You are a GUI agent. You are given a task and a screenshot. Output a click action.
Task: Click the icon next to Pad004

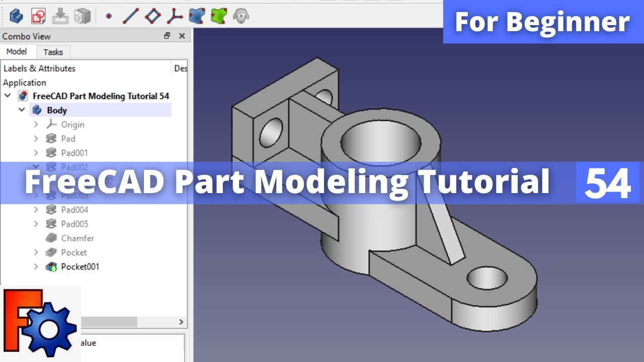click(x=51, y=210)
